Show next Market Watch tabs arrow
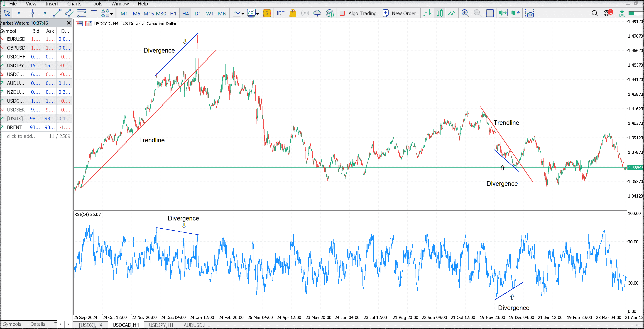The height and width of the screenshot is (329, 644). click(68, 324)
